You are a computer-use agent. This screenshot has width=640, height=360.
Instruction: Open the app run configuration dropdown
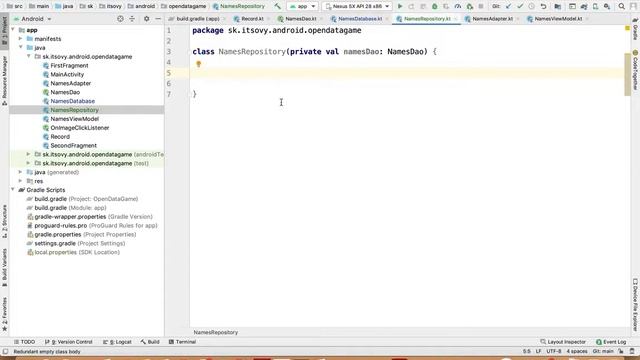302,6
